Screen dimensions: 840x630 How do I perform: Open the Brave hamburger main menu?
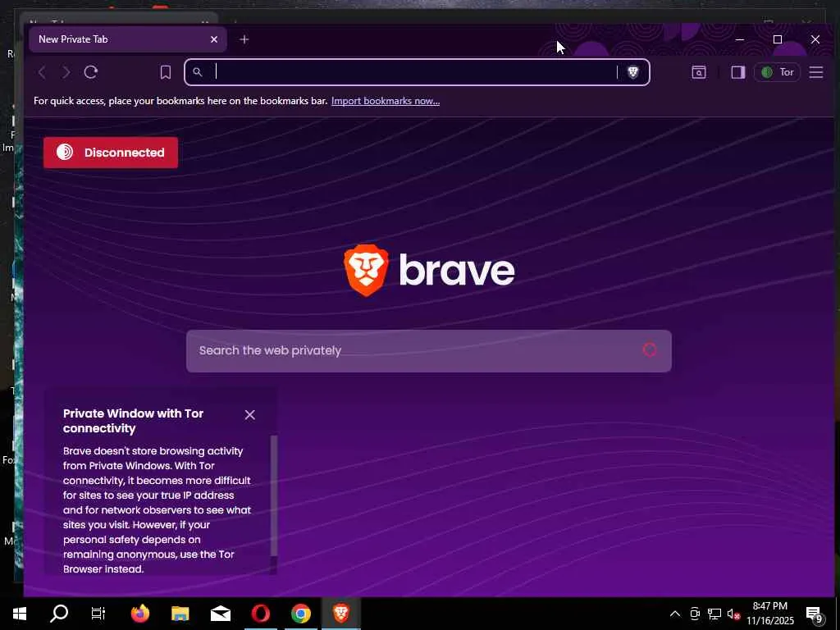[x=816, y=72]
